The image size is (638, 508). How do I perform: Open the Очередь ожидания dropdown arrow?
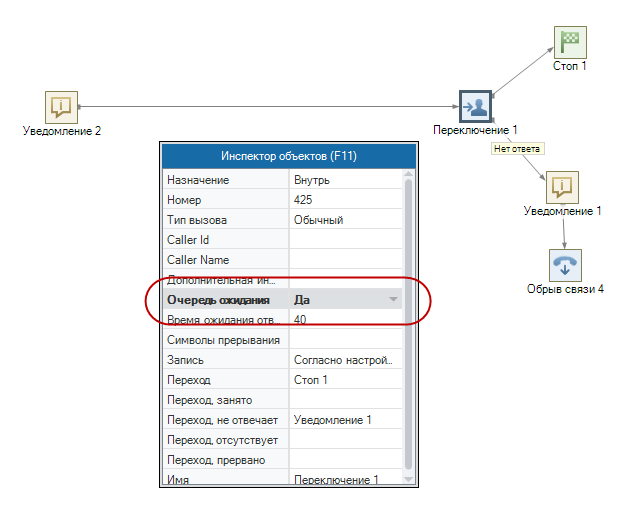click(x=393, y=300)
